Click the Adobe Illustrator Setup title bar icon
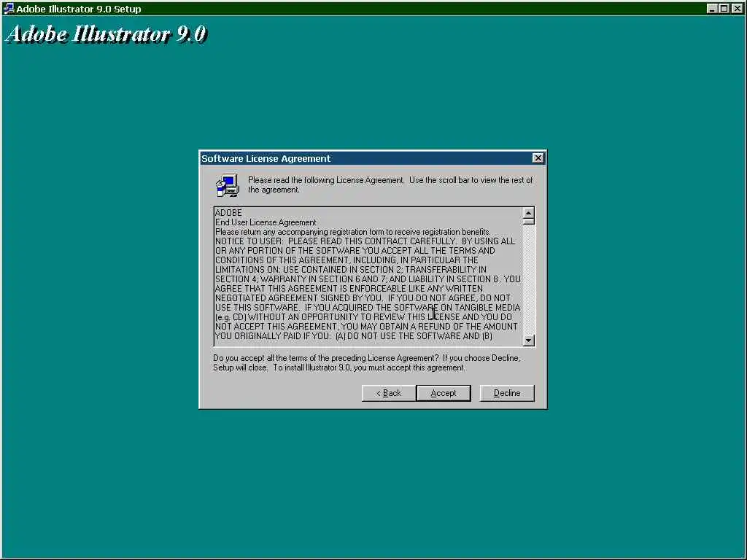Image resolution: width=747 pixels, height=560 pixels. (x=9, y=9)
